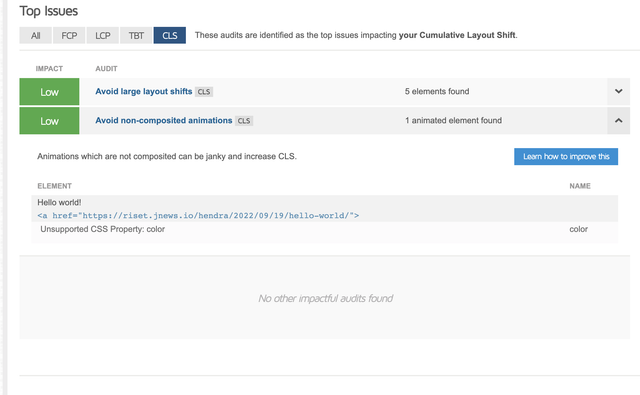Click the 'Hello world!' element text
Image resolution: width=640 pixels, height=395 pixels.
pyautogui.click(x=59, y=202)
